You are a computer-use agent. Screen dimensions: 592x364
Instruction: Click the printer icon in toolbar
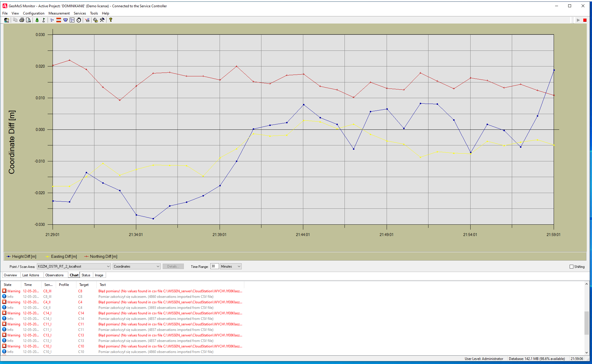click(22, 20)
